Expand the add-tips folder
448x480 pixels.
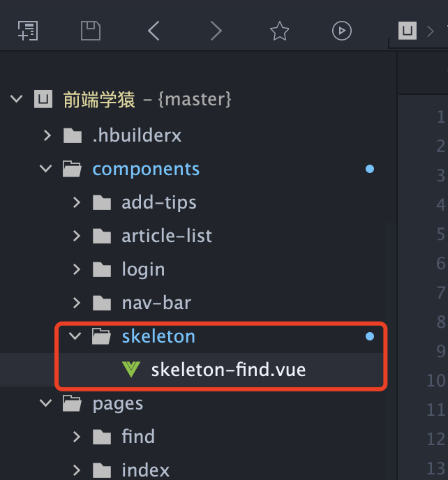76,202
